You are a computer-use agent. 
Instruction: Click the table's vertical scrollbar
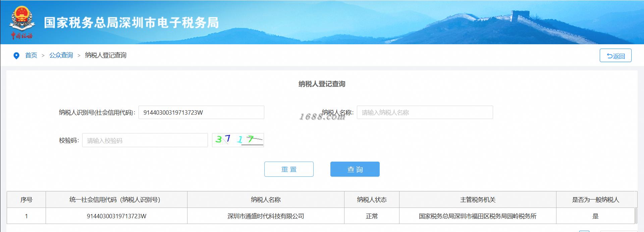coord(636,216)
